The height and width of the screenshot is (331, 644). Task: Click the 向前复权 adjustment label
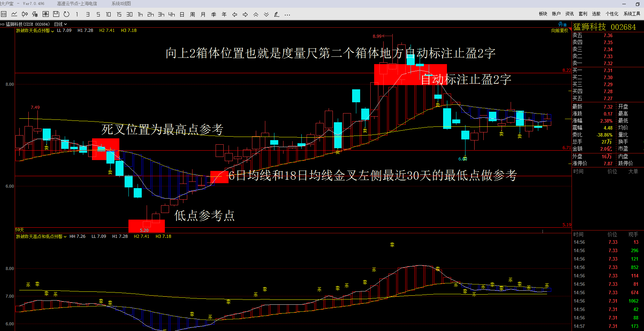click(x=560, y=30)
